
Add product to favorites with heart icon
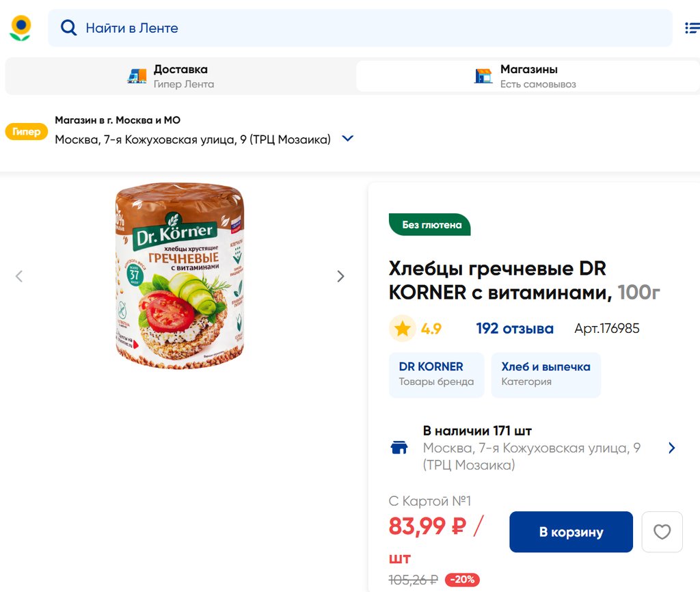pyautogui.click(x=662, y=532)
